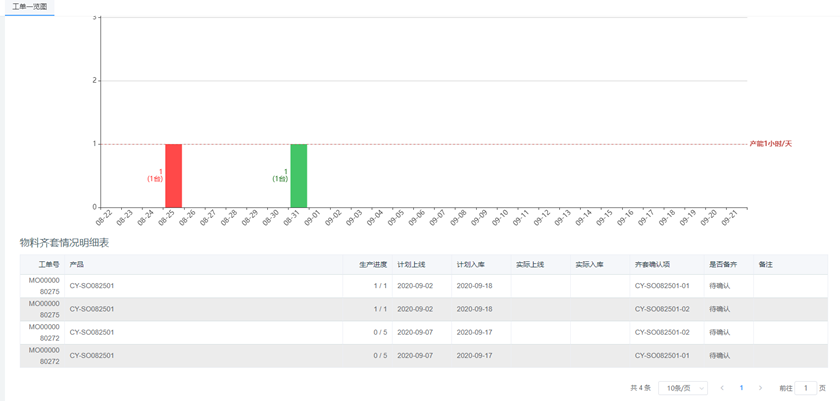This screenshot has height=401, width=840.
Task: Click the red bar at 08-25
Action: (173, 175)
